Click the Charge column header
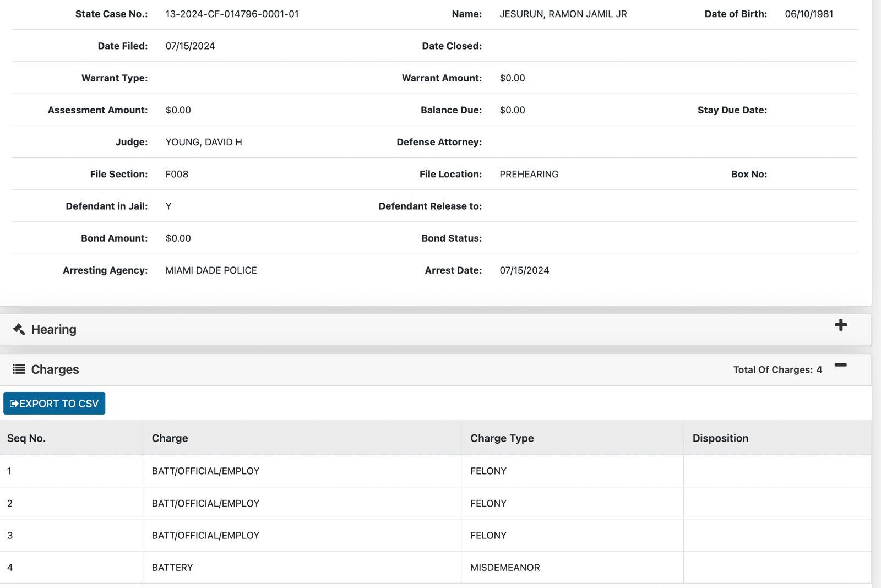 [x=170, y=438]
